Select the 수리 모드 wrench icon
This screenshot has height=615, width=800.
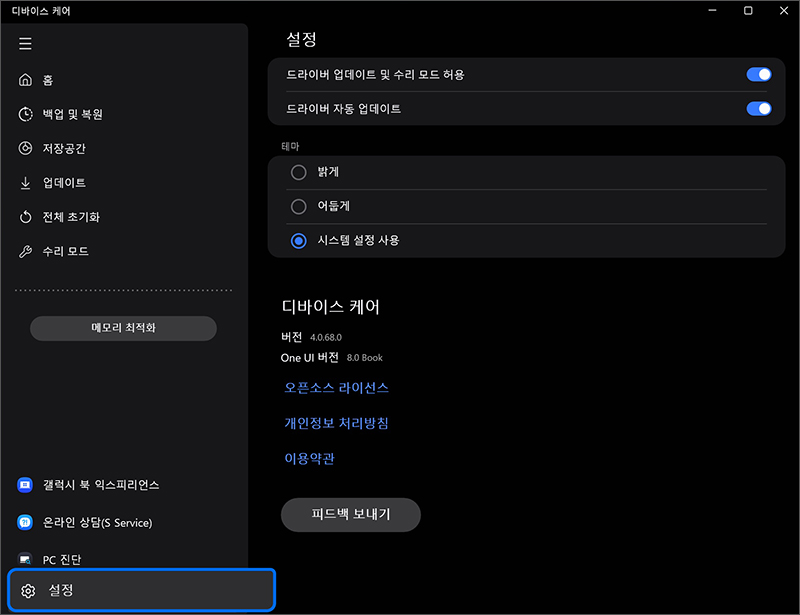click(x=25, y=251)
